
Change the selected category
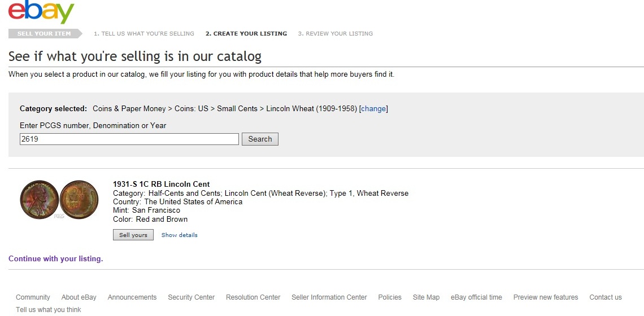pos(373,108)
